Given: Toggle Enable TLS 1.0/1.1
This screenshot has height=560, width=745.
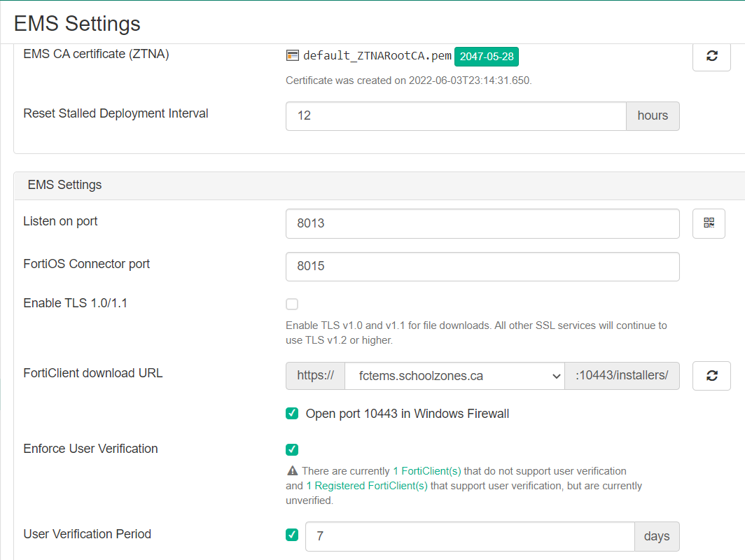Looking at the screenshot, I should point(291,304).
